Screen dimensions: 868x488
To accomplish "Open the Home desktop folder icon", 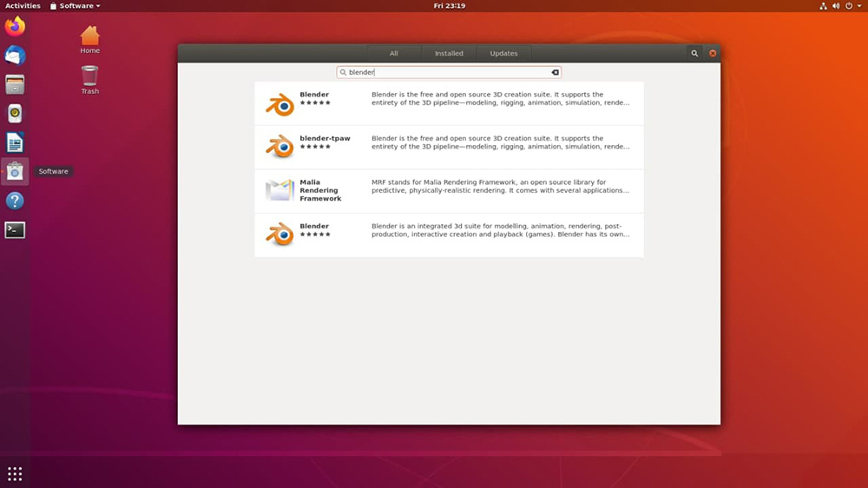I will click(x=89, y=40).
